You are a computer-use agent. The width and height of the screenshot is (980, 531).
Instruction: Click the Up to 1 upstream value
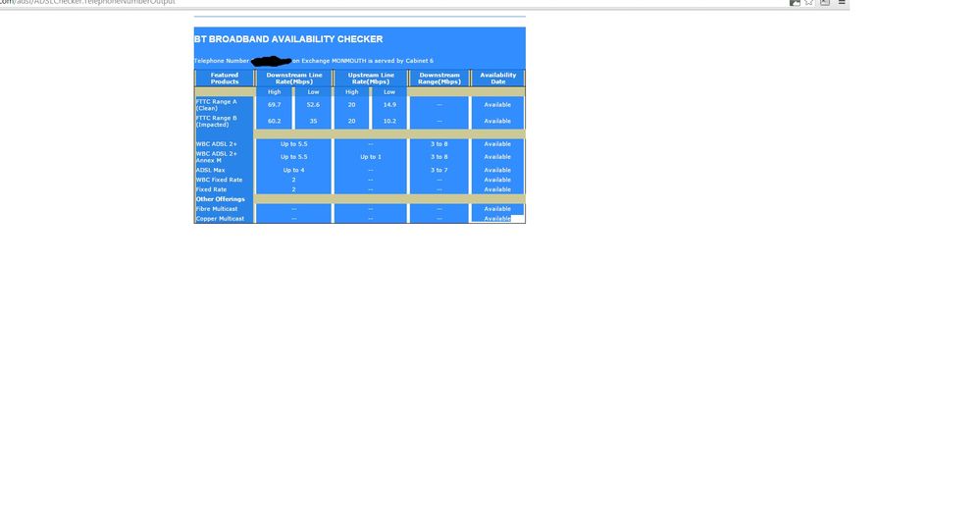[371, 157]
